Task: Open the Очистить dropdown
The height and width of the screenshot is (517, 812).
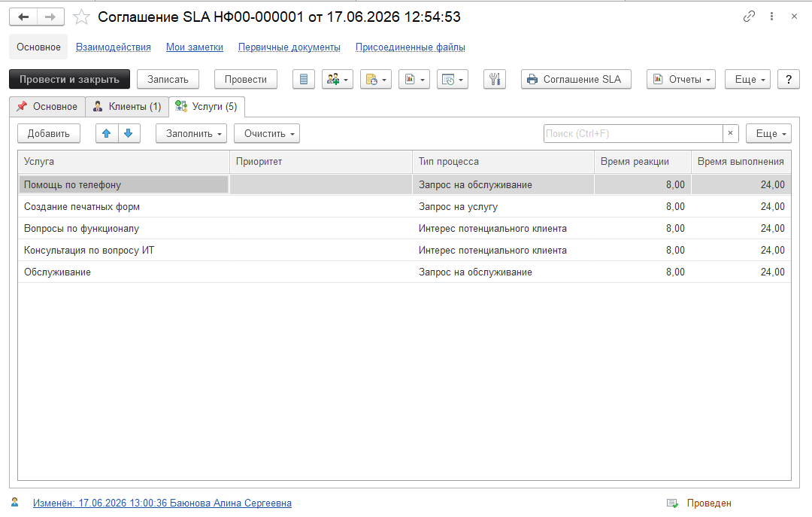Action: point(267,133)
